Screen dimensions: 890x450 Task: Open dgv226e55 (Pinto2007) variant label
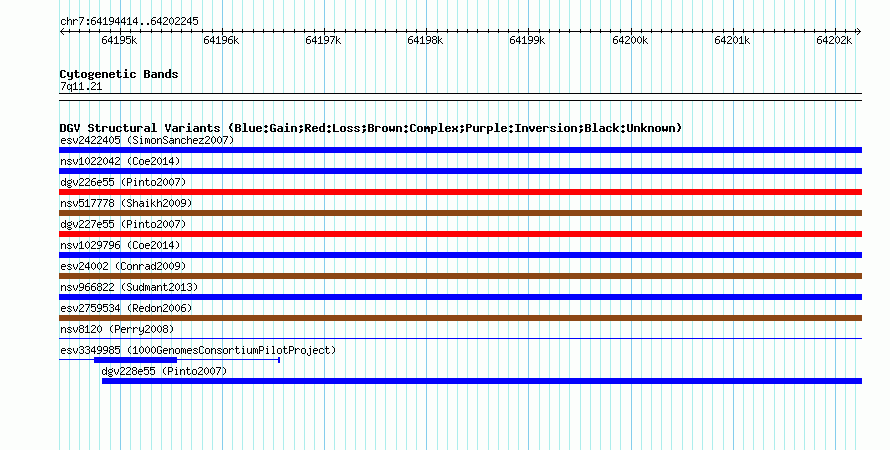(x=123, y=182)
